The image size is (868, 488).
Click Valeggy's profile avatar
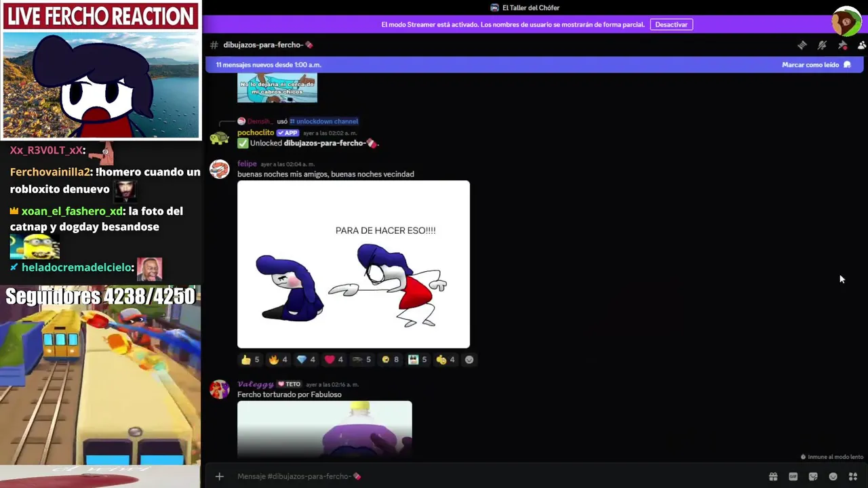click(219, 389)
